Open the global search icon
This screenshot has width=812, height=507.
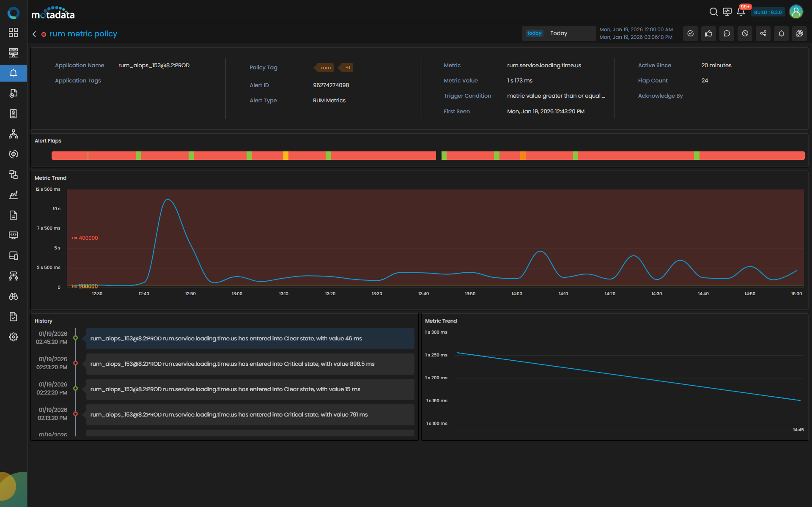(x=713, y=12)
